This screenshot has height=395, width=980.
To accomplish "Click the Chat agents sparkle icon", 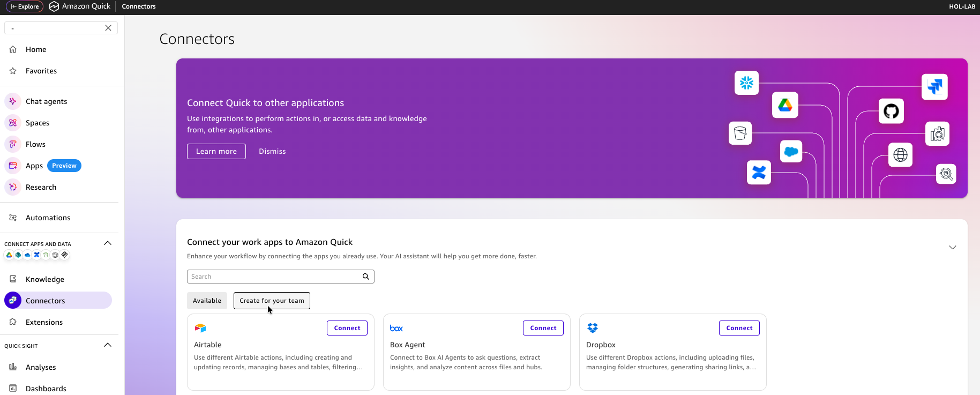I will click(x=13, y=101).
